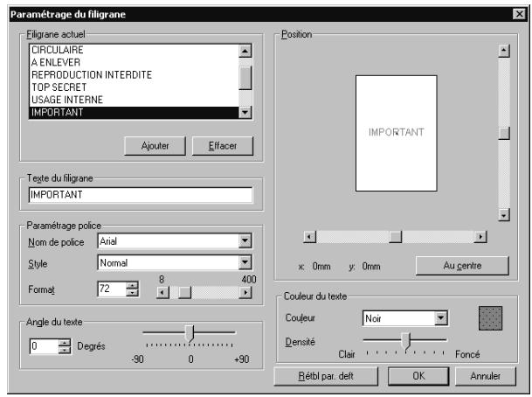Screen dimensions: 532x397
Task: Click the watermark list scroll-down arrow
Action: coord(245,112)
